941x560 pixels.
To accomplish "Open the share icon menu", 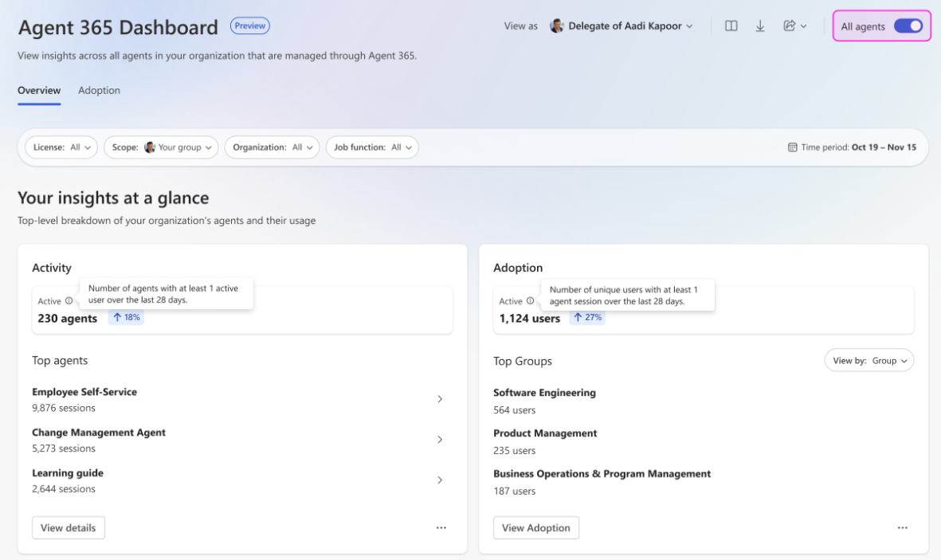I will pos(794,25).
